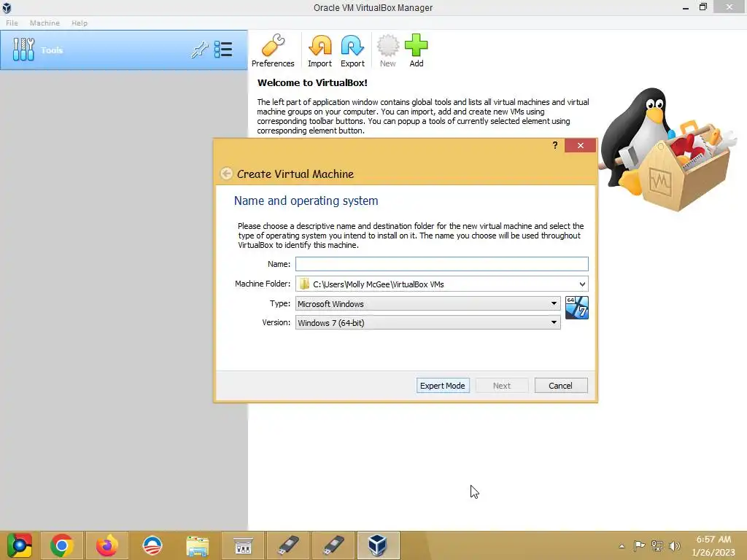This screenshot has height=560, width=747.
Task: Click the Welcome to VirtualBox! heading
Action: coord(312,82)
